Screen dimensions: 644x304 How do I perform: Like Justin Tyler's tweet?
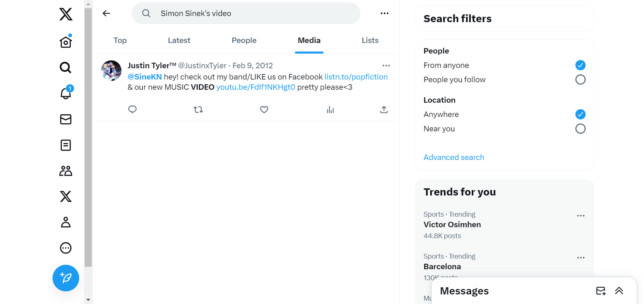pos(264,109)
